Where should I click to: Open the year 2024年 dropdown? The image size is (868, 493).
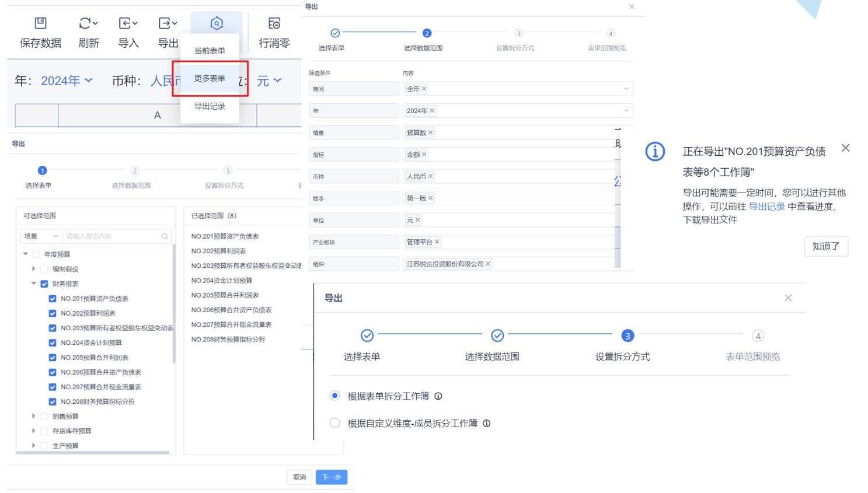67,81
